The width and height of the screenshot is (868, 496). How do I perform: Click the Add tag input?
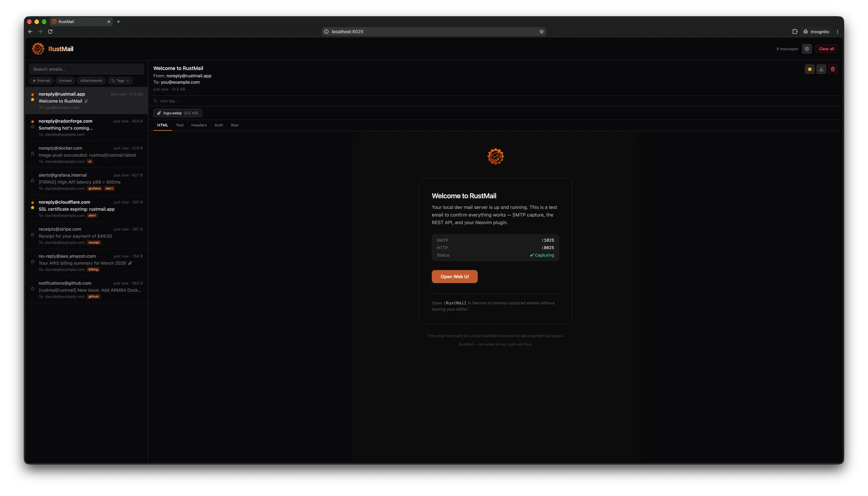click(x=169, y=101)
